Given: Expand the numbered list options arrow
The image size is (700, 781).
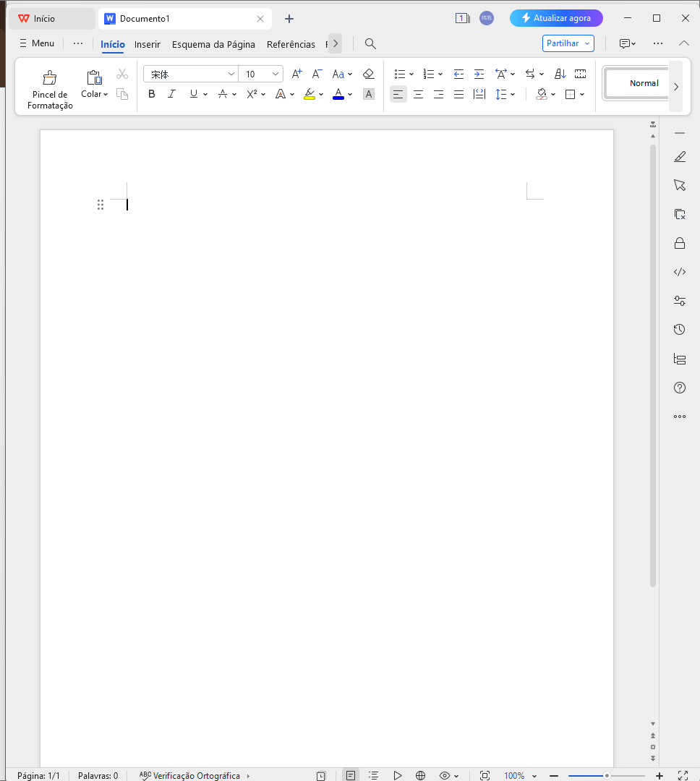Looking at the screenshot, I should tap(440, 74).
